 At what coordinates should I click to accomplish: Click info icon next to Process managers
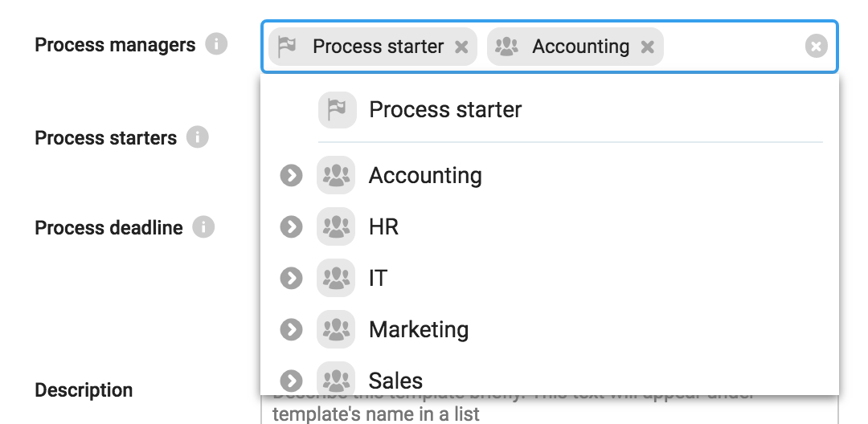[x=215, y=45]
